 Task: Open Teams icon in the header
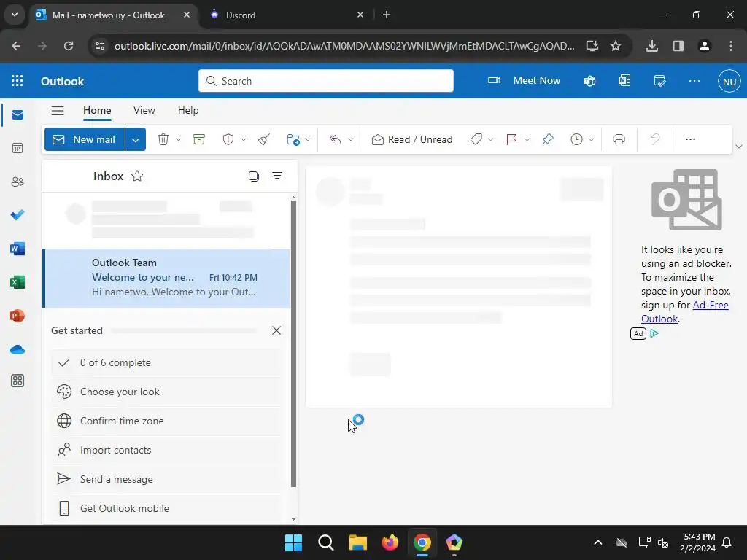[589, 81]
